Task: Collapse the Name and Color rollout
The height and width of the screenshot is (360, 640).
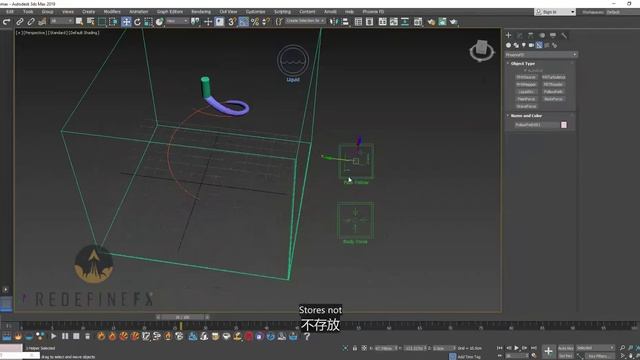Action: point(526,116)
